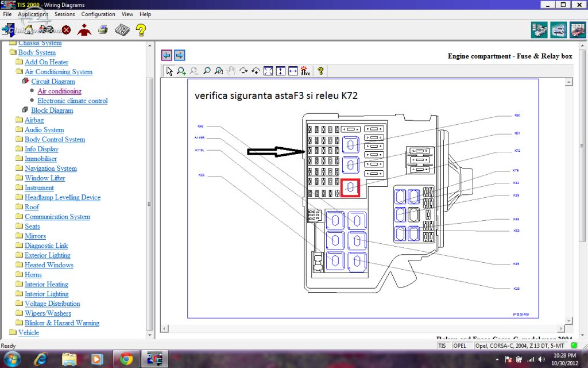The width and height of the screenshot is (588, 368).
Task: Expand the Audio System folder icon
Action: (20, 129)
